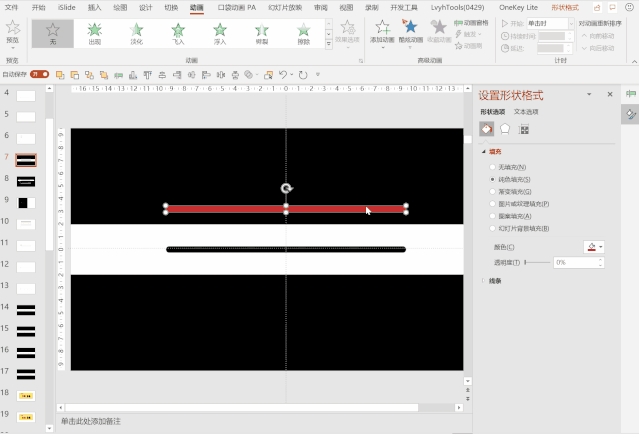Collapse the ribbon with the chevron
Screen dimensions: 639x434
click(634, 62)
